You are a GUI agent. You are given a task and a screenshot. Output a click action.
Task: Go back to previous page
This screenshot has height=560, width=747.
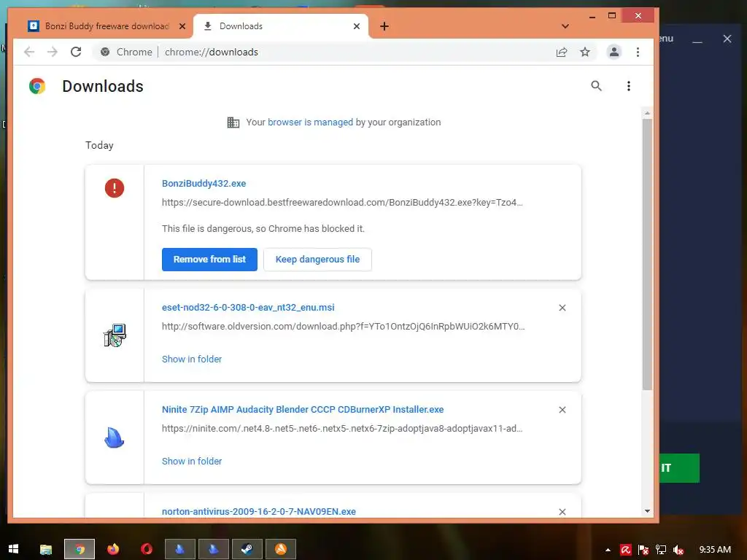(x=29, y=52)
